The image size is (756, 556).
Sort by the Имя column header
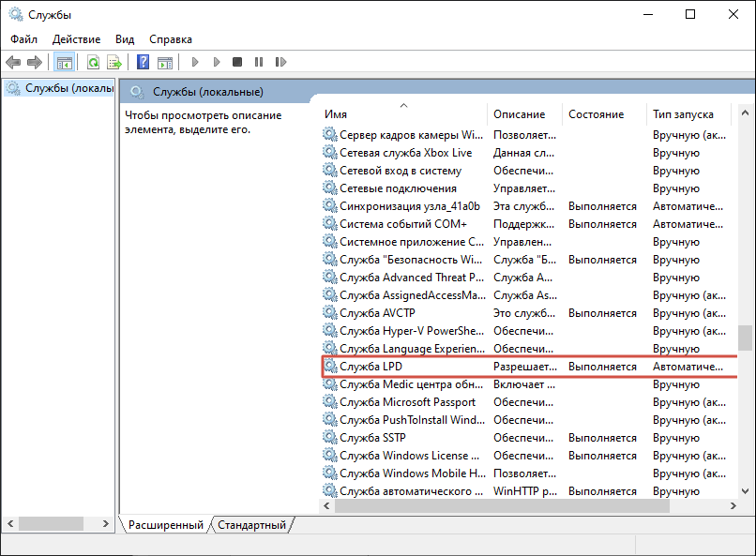(336, 114)
